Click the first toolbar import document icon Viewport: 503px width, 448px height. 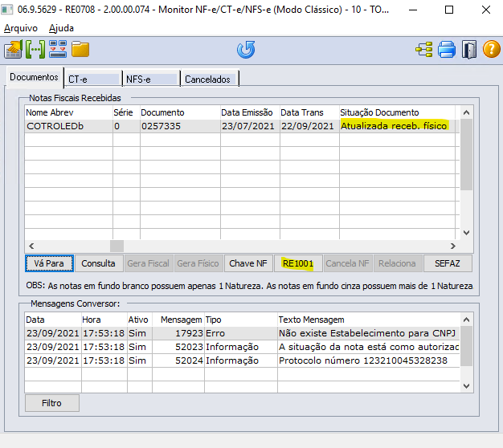pyautogui.click(x=13, y=50)
